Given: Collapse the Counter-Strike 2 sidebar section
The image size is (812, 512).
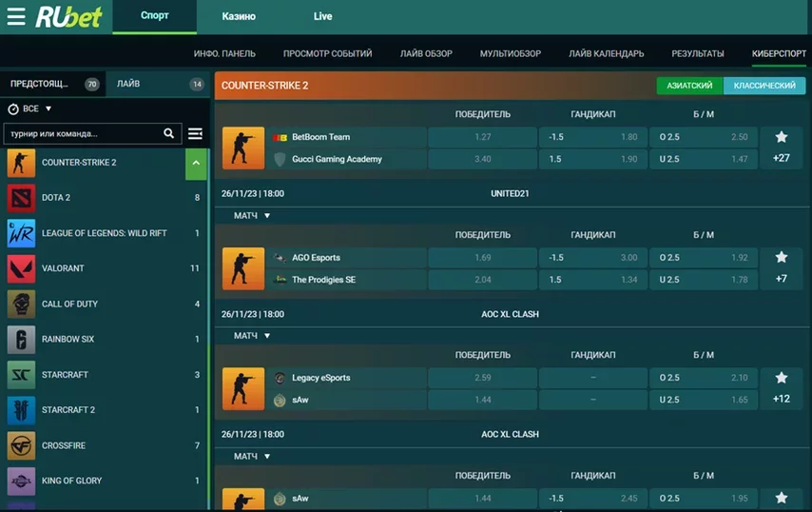Looking at the screenshot, I should [196, 163].
